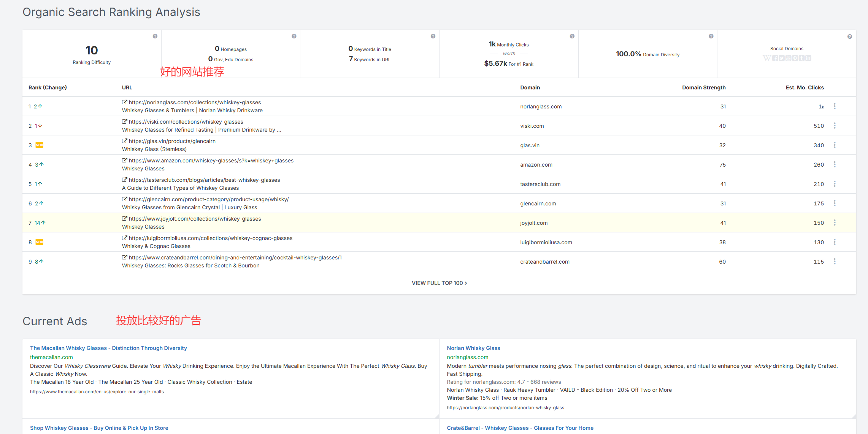Click Rank (Change) column header

pyautogui.click(x=48, y=87)
